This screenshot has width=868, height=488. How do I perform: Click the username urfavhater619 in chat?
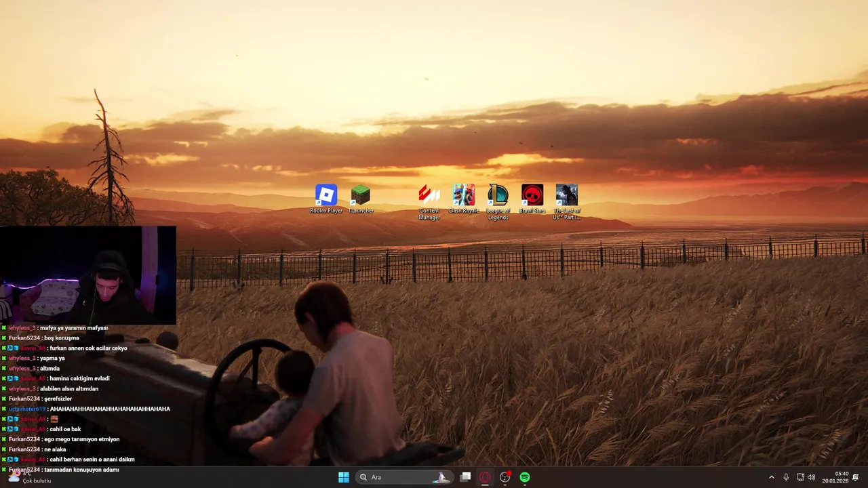[x=27, y=409]
